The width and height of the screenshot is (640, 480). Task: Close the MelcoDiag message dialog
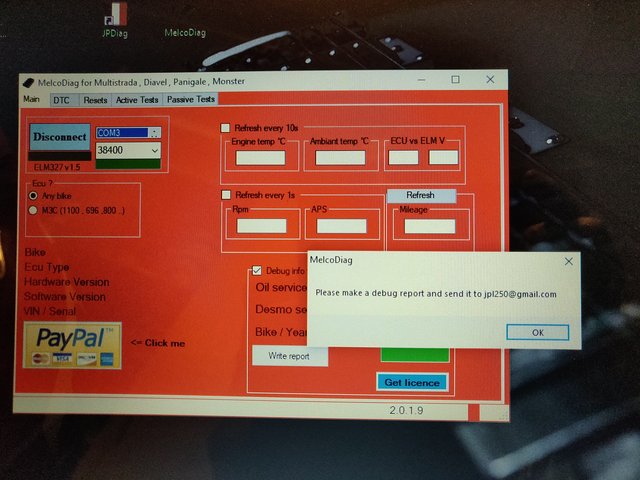pos(569,262)
